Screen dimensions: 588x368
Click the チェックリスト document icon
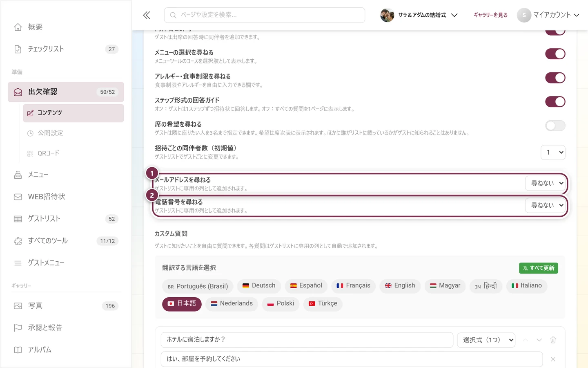point(18,49)
